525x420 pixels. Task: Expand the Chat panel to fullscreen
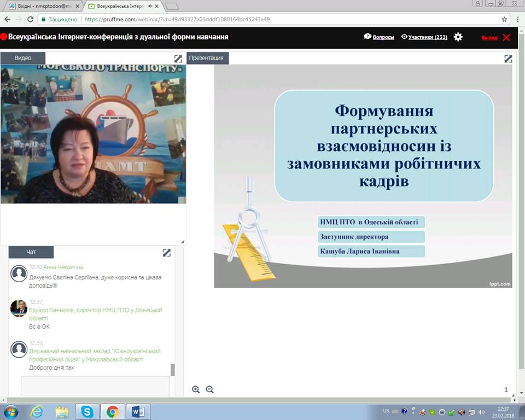click(x=167, y=253)
